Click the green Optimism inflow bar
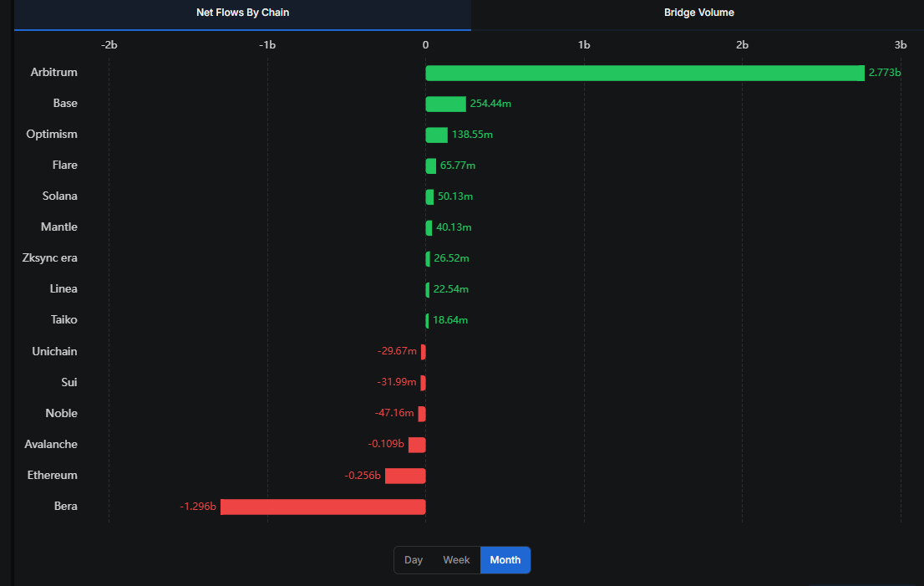The height and width of the screenshot is (586, 924). click(x=437, y=135)
